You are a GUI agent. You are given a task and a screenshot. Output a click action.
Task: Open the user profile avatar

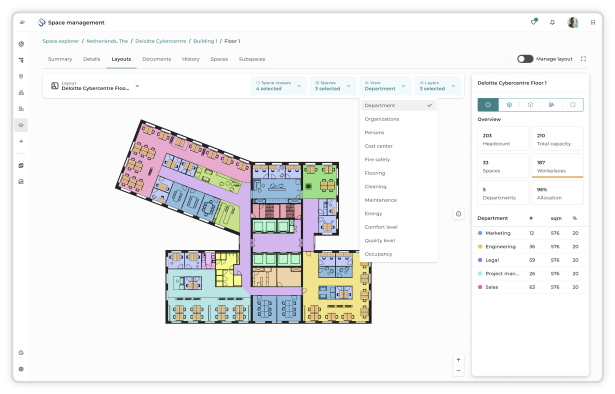(x=573, y=22)
